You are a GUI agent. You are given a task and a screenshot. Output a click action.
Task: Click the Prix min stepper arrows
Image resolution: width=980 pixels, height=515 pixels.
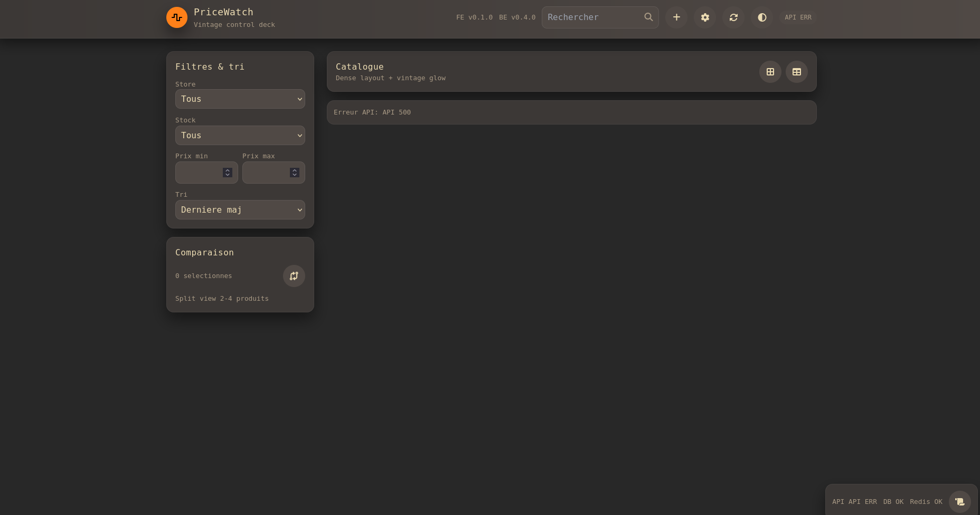228,173
